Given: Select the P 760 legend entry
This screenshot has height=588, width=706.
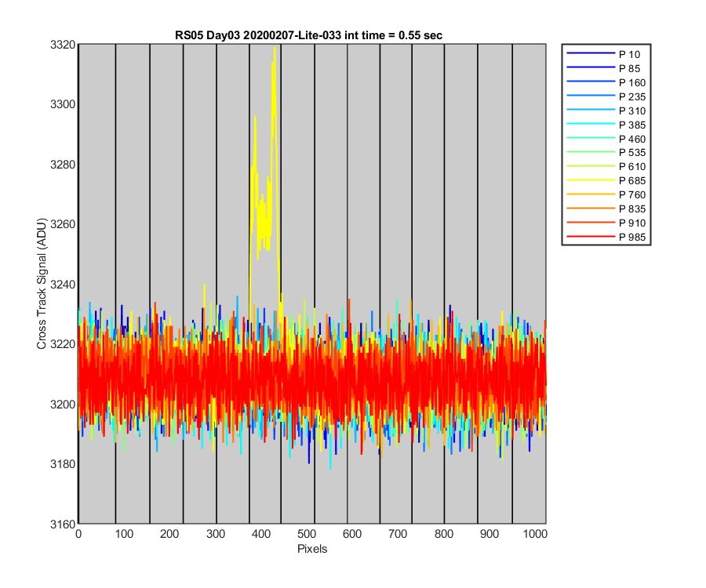Looking at the screenshot, I should tap(606, 194).
